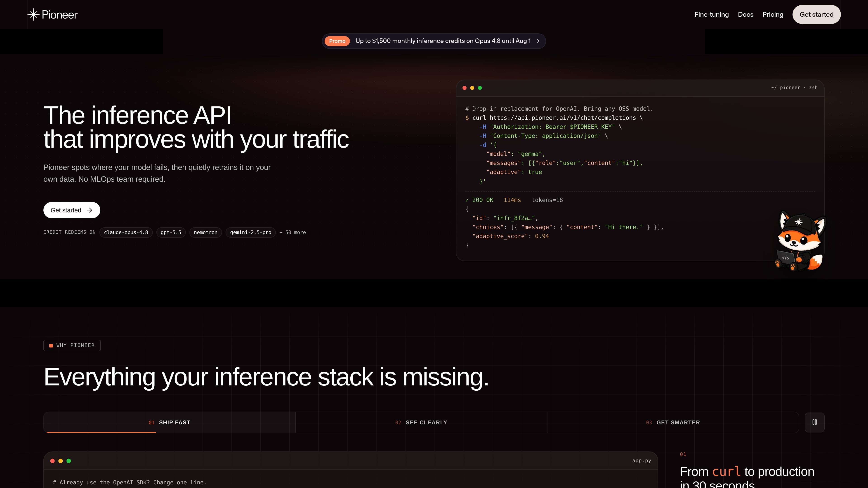868x488 pixels.
Task: Select the gpt-5.5 model chip
Action: tap(171, 232)
